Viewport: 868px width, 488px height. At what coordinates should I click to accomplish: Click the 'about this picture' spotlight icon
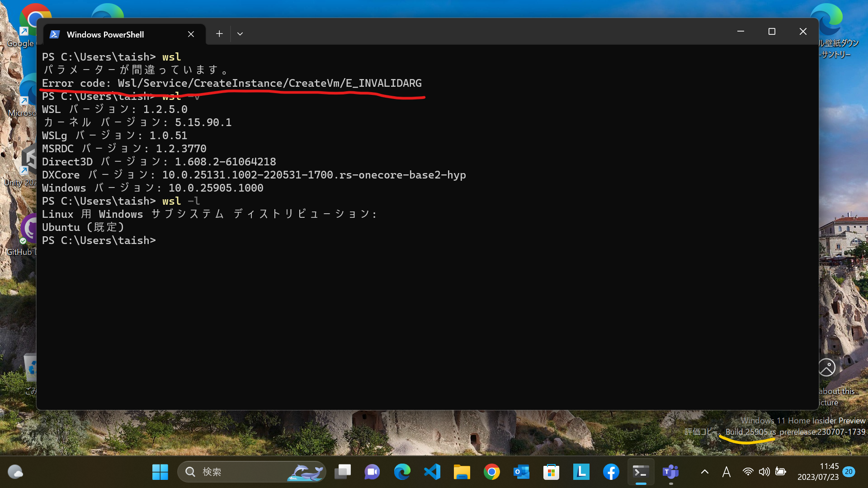tap(826, 368)
